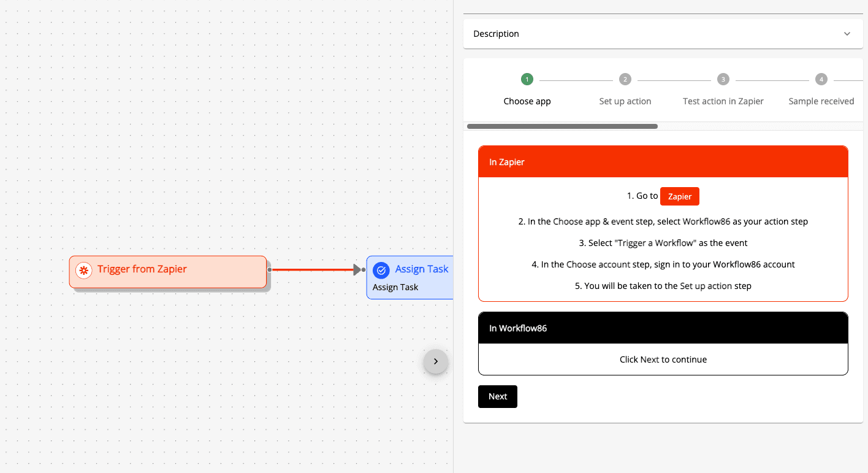Click the Trigger node output port dot

pyautogui.click(x=269, y=269)
